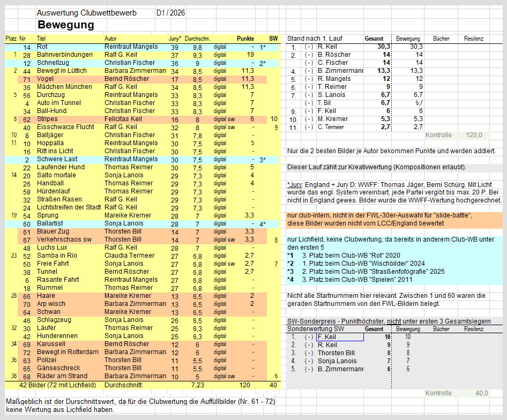
Task: Click the 'Titel' column header
Action: point(41,39)
